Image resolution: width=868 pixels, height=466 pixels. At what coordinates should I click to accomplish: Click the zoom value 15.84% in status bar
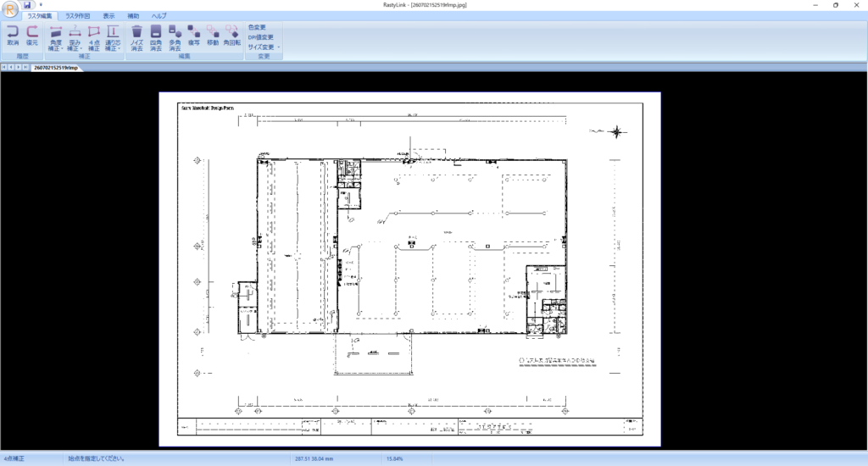tap(395, 459)
